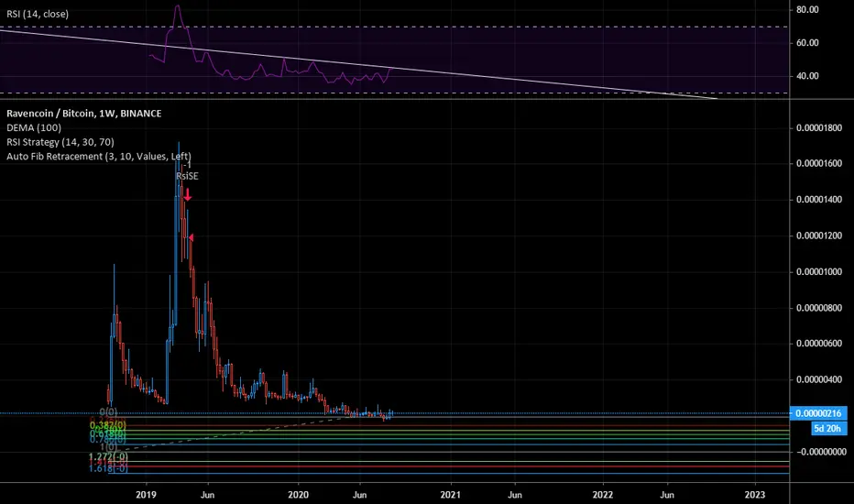Click the 0.00001000 price axis label
The width and height of the screenshot is (854, 504).
(818, 271)
